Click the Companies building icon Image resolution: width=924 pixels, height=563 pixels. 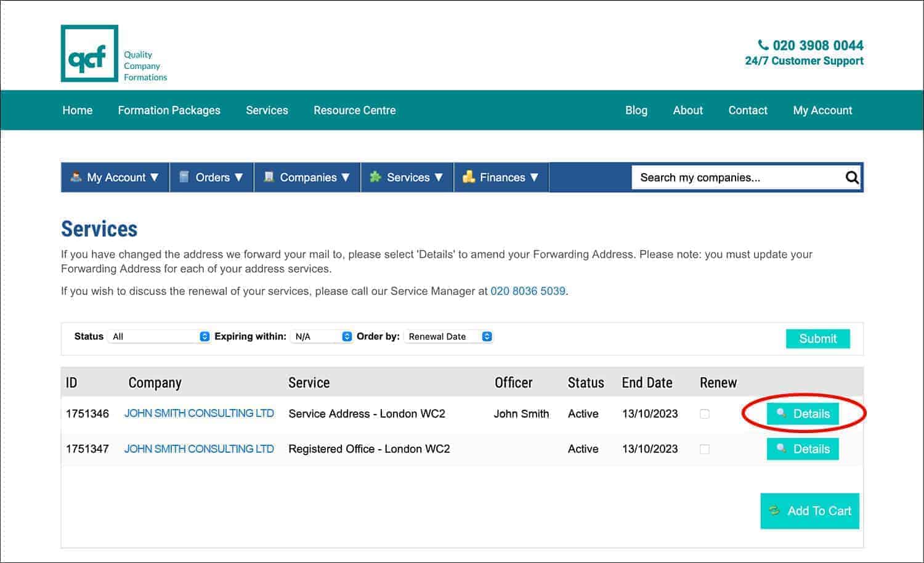tap(269, 177)
